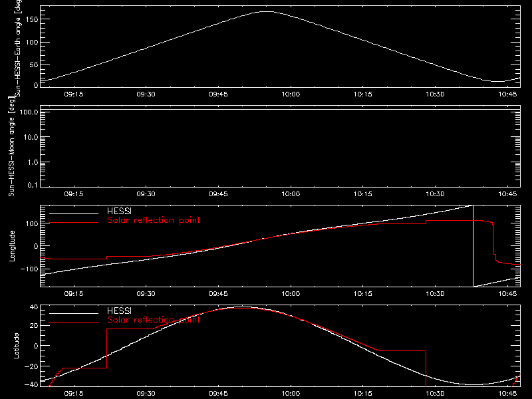
Task: Click the white HESSI legend text in Latitude plot
Action: click(119, 311)
